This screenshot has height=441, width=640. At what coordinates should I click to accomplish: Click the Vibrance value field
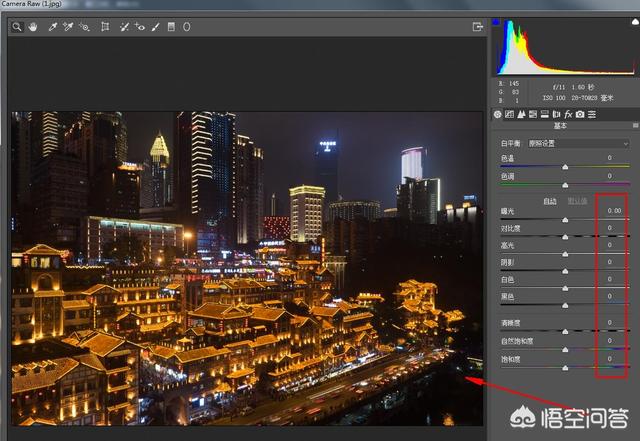point(609,341)
